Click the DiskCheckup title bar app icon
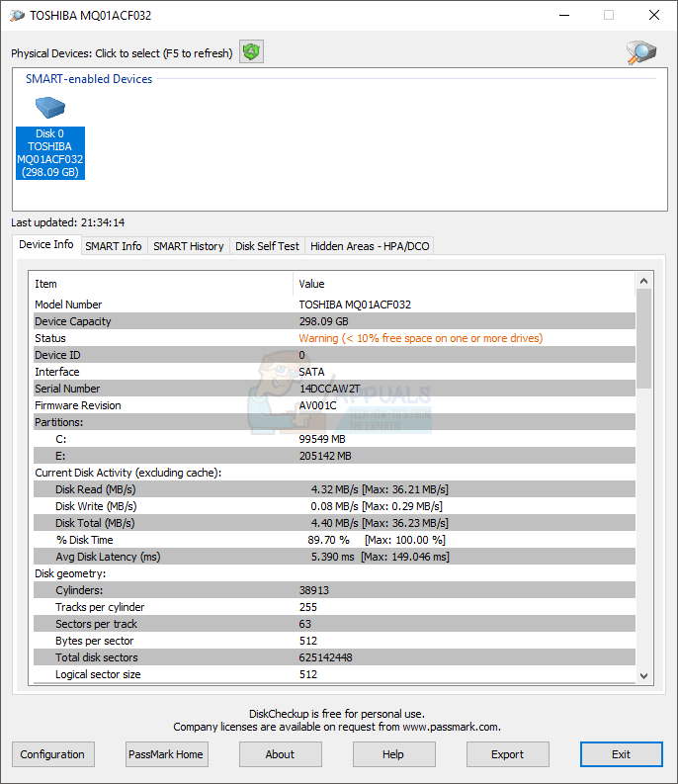Screen dimensions: 678x784 tap(17, 16)
